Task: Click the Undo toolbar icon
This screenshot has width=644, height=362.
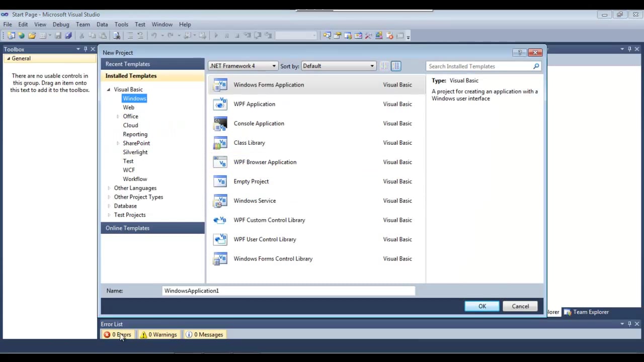Action: pos(153,36)
